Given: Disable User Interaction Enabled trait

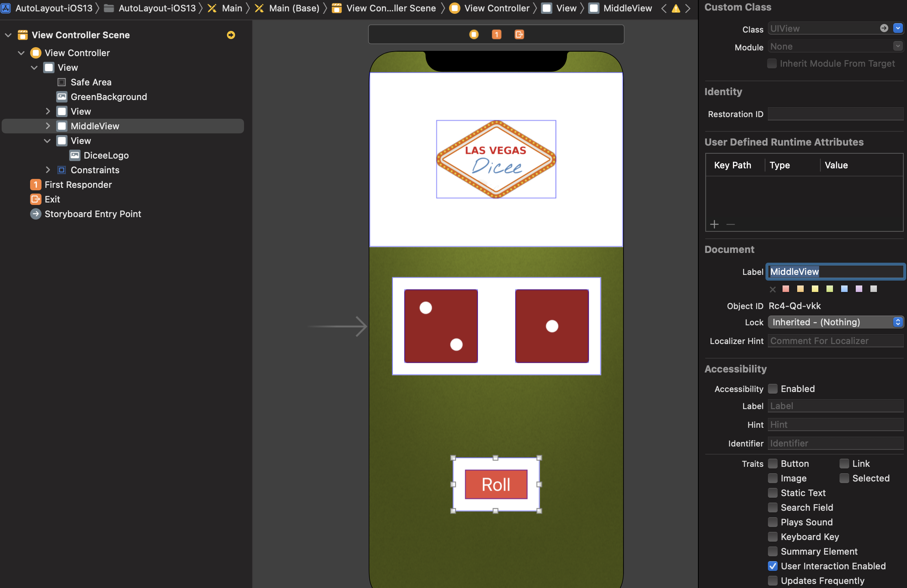Looking at the screenshot, I should coord(772,566).
